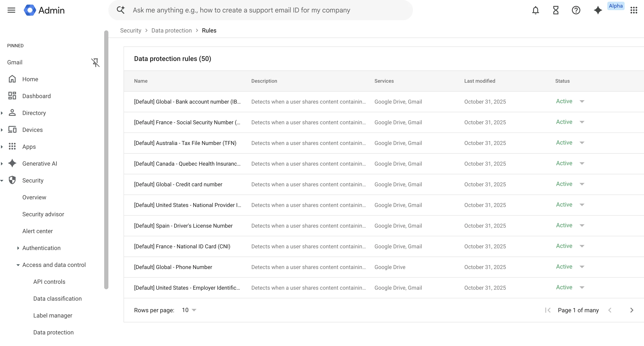Open the Google apps launcher grid
This screenshot has width=644, height=346.
pos(634,10)
